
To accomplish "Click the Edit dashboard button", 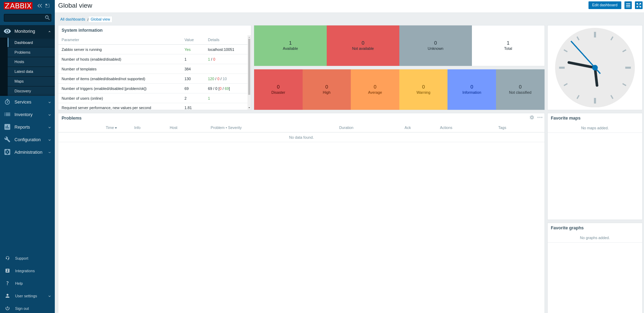I will (x=605, y=5).
